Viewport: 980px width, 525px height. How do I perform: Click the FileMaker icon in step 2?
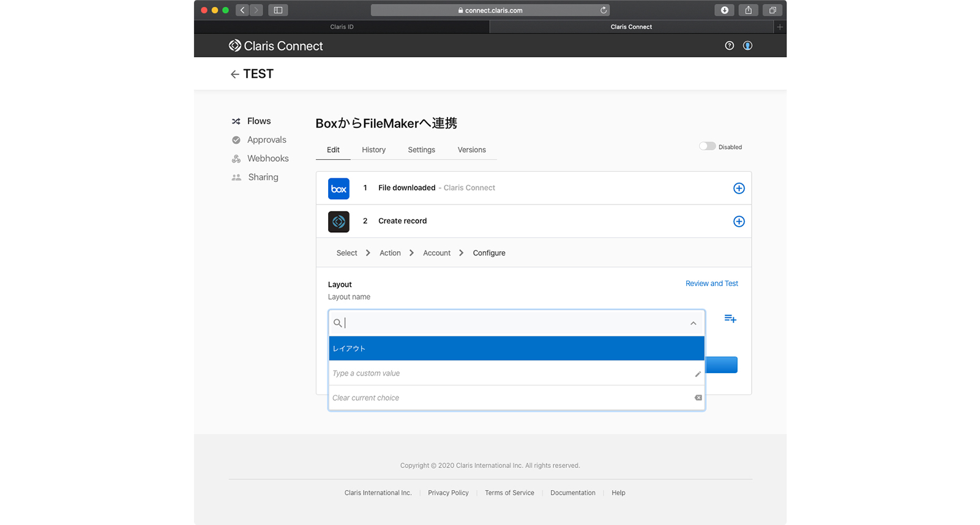point(339,222)
